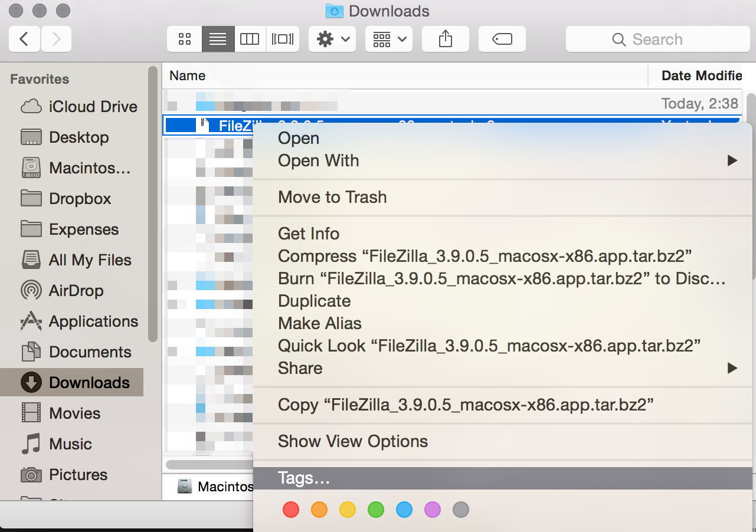Switch to list view in the toolbar
The width and height of the screenshot is (756, 532).
click(218, 40)
